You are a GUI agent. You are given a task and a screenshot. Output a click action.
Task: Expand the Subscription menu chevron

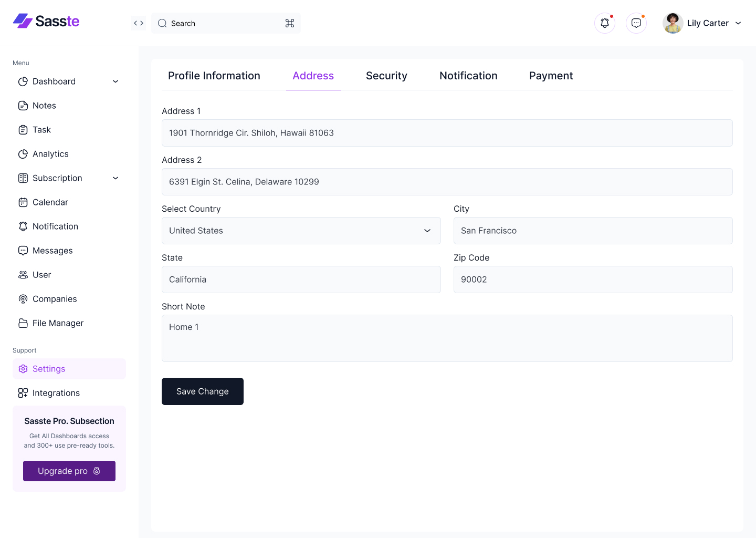(x=115, y=178)
